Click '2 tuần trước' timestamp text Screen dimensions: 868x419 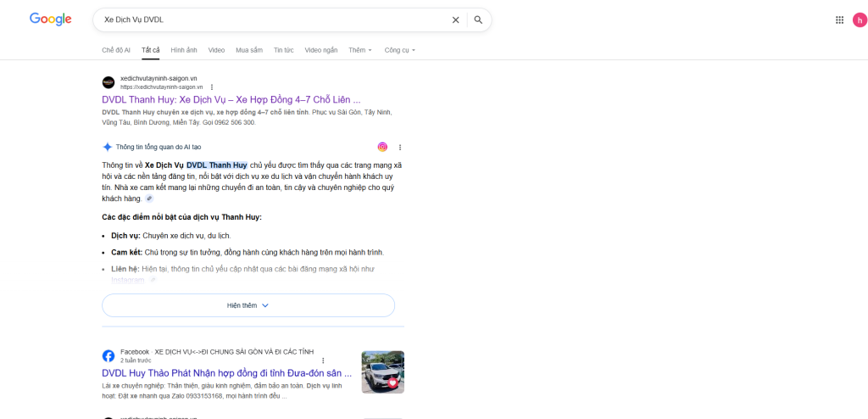coord(136,360)
